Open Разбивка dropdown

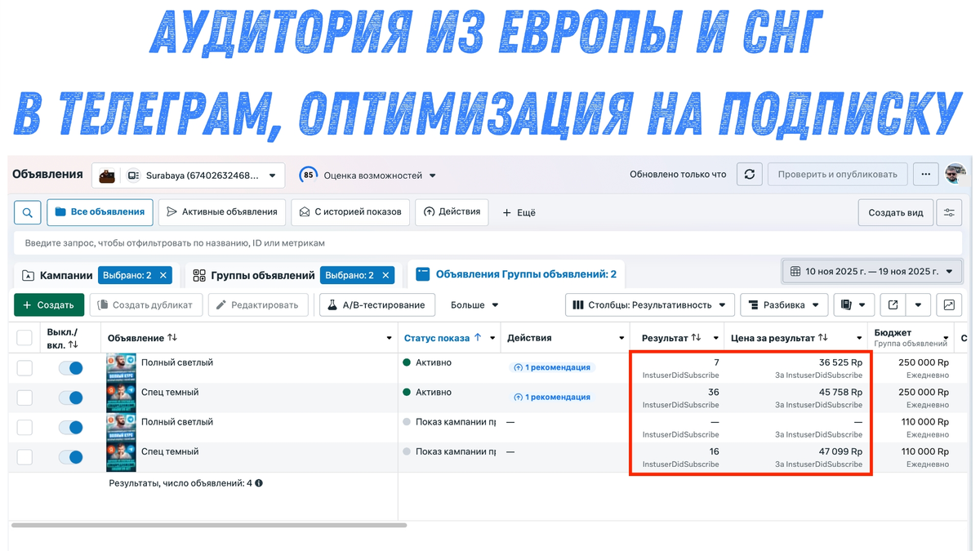coord(784,305)
